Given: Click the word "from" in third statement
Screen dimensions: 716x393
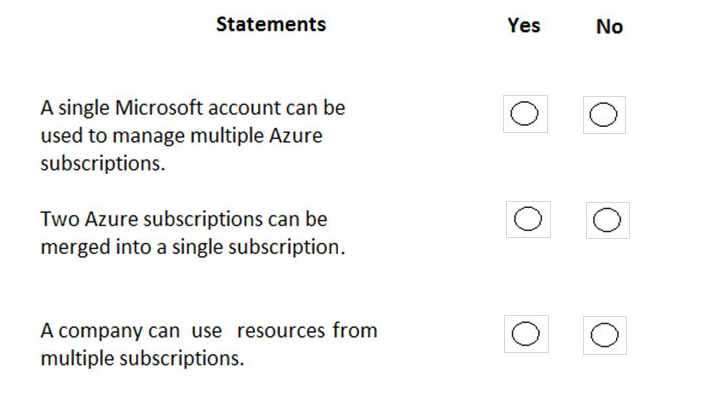Looking at the screenshot, I should tap(355, 330).
